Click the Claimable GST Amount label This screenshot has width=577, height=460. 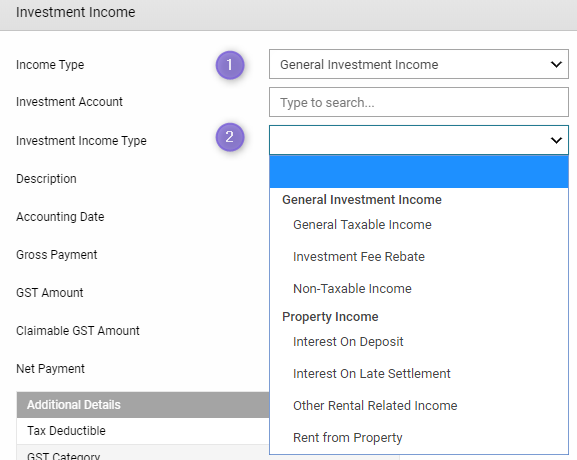[78, 330]
